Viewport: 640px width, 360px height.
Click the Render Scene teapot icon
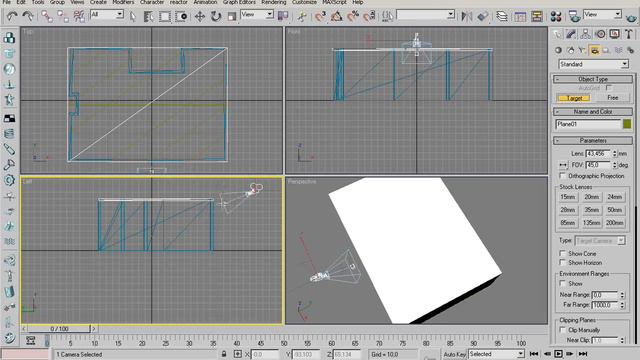tap(574, 17)
